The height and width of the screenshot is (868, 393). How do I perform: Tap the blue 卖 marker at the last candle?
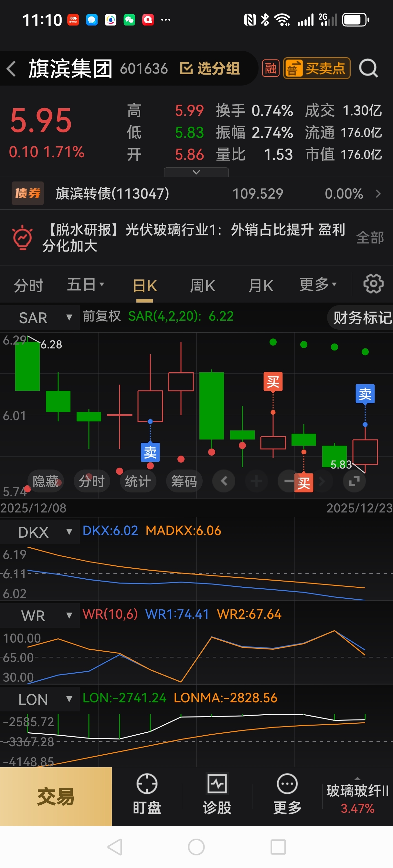[365, 394]
